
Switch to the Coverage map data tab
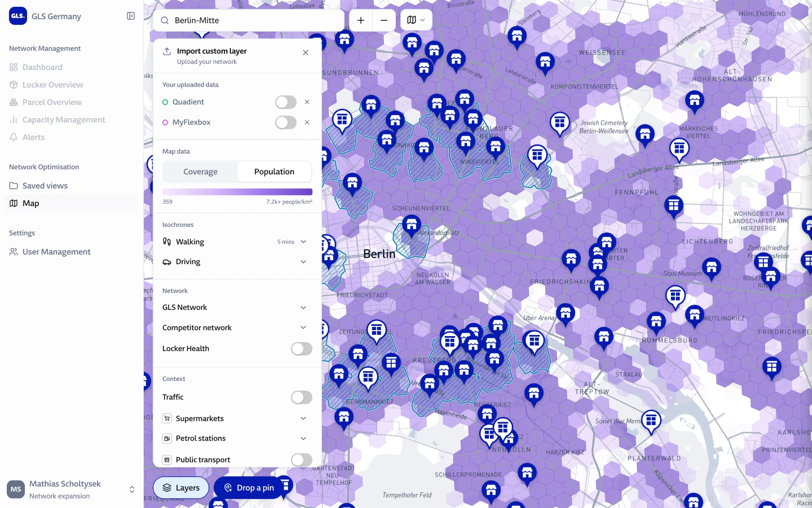tap(200, 171)
